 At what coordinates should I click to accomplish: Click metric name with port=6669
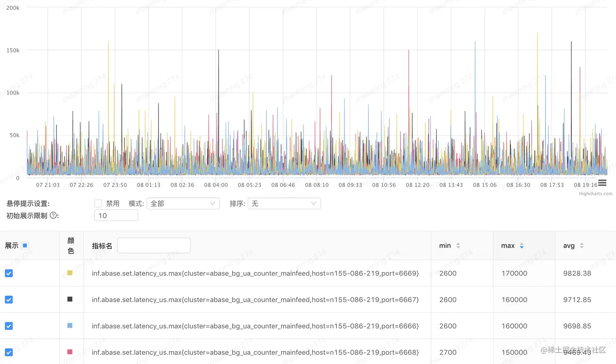tap(255, 273)
